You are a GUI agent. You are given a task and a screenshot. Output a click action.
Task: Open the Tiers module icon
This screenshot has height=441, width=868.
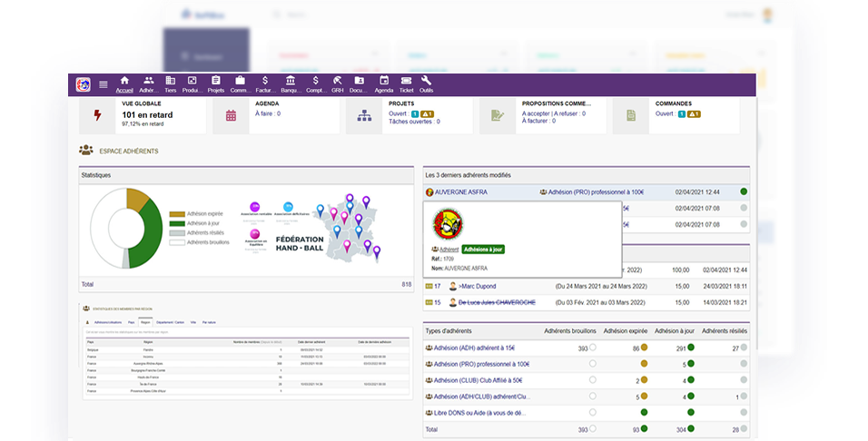(x=170, y=81)
